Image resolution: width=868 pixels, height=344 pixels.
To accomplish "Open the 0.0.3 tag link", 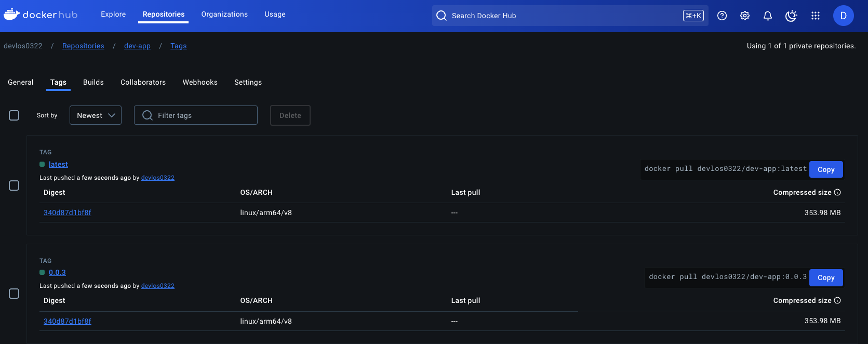I will (57, 272).
